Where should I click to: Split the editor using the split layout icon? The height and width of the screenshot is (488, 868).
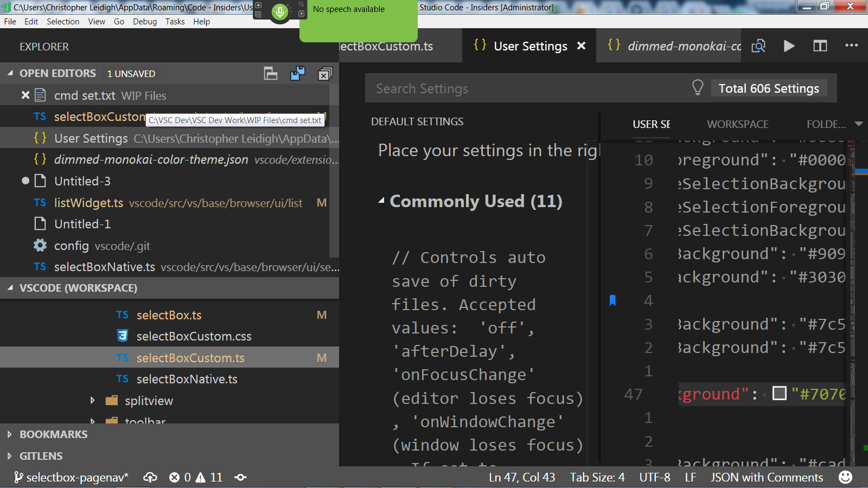click(819, 46)
